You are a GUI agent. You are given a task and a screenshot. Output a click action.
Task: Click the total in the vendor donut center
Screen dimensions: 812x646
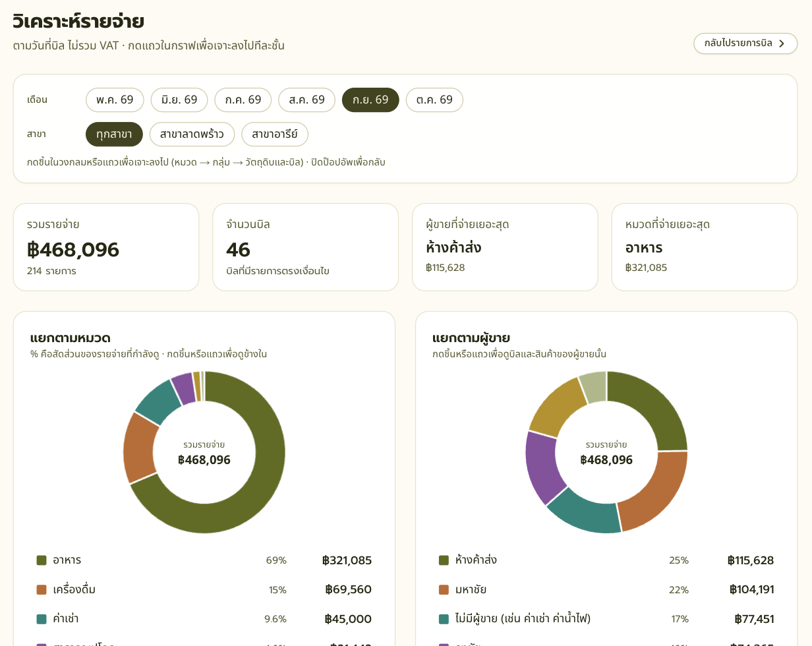click(x=606, y=459)
